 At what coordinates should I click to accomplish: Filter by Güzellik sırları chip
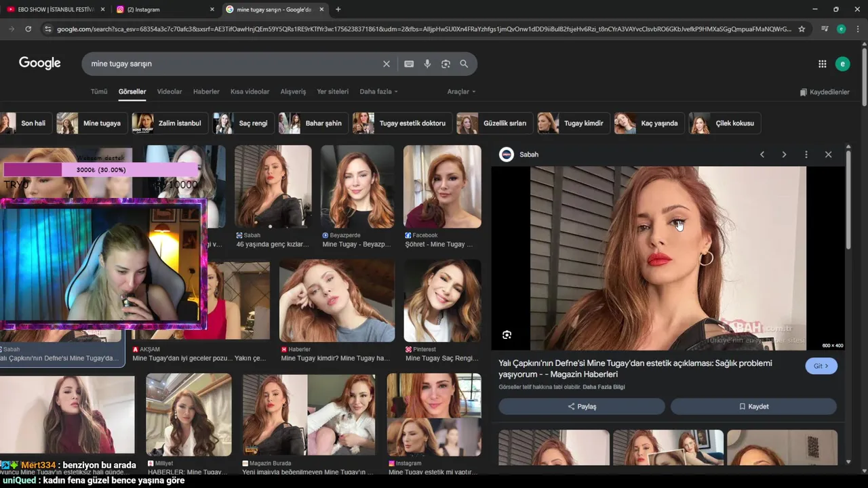click(494, 123)
